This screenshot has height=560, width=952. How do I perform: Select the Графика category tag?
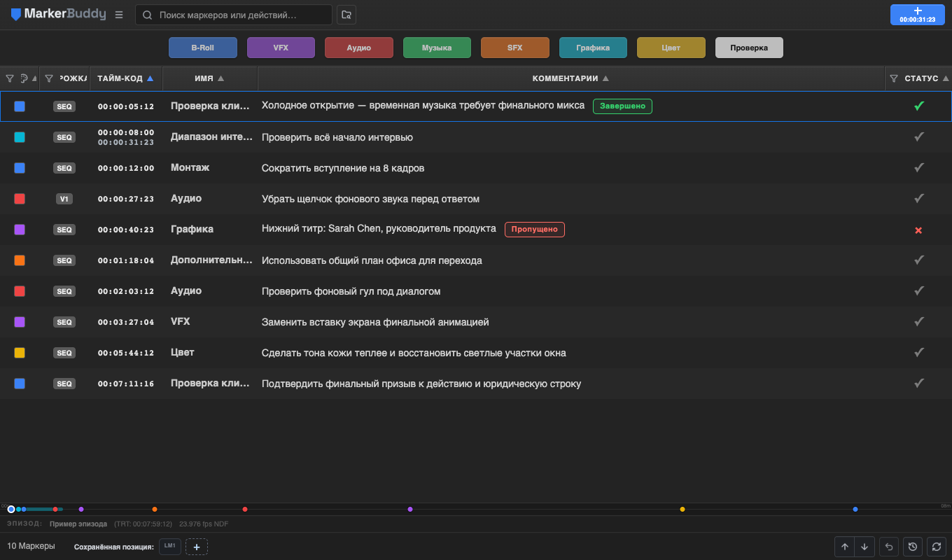pos(593,48)
